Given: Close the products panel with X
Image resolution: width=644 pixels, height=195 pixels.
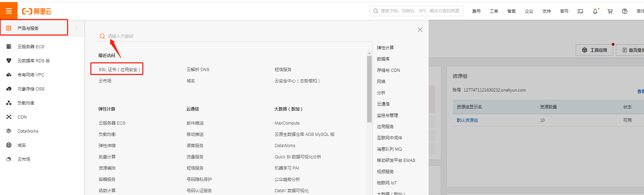Looking at the screenshot, I should point(420,30).
